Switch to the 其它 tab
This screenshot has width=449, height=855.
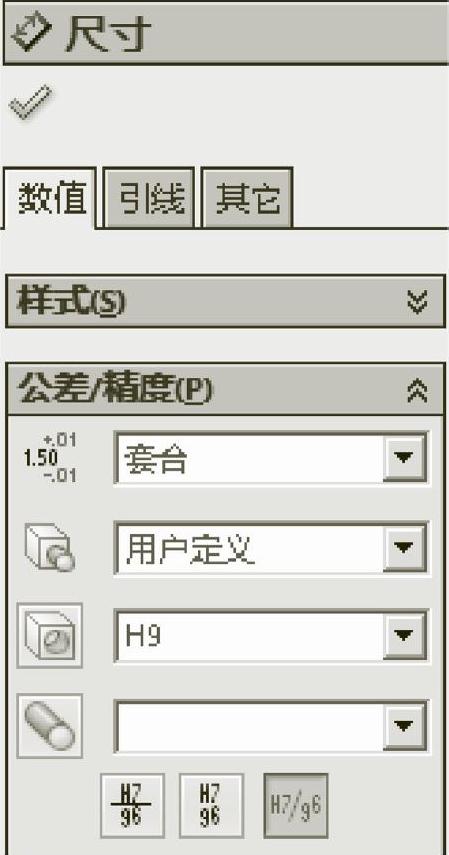coord(247,197)
